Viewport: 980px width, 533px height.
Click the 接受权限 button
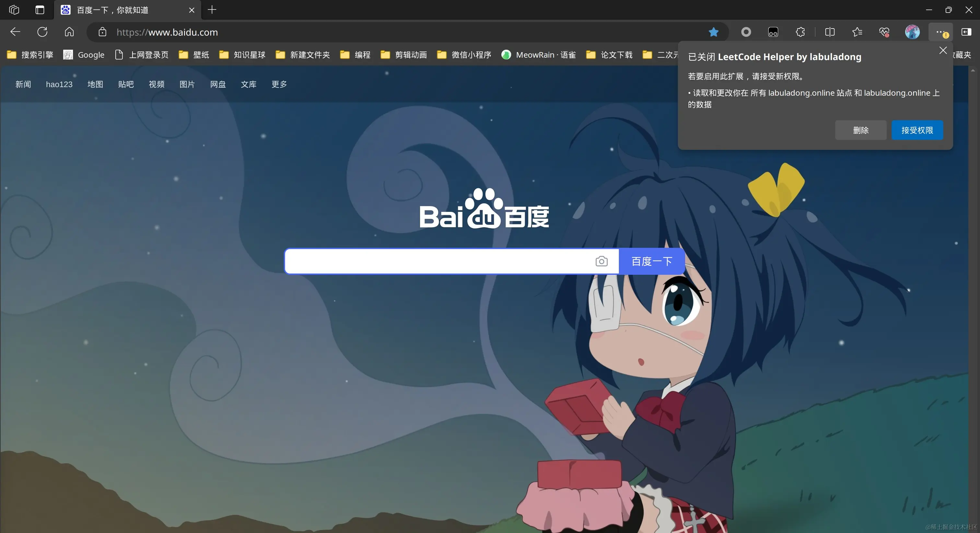917,130
